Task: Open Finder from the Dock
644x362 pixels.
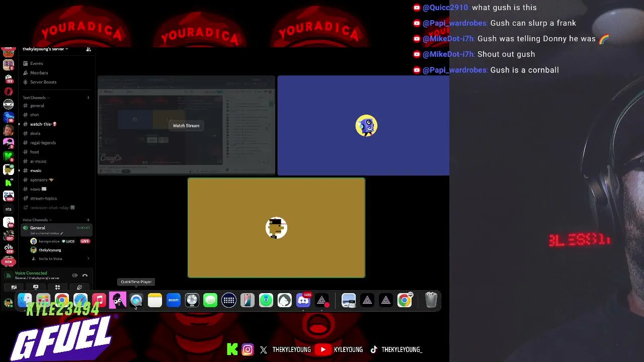Action: click(x=25, y=301)
